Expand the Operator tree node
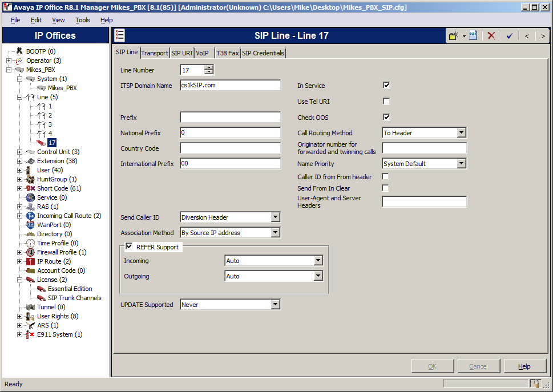 tap(9, 60)
